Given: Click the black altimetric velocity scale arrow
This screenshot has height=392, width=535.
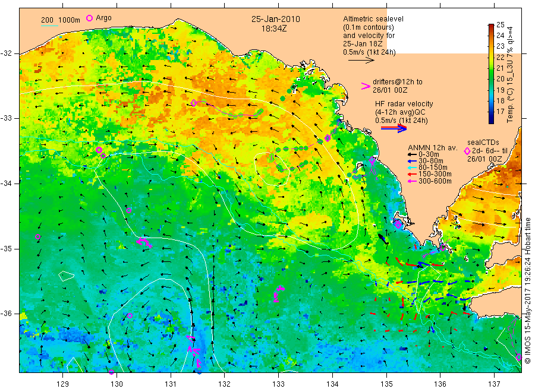Looking at the screenshot, I should (361, 61).
